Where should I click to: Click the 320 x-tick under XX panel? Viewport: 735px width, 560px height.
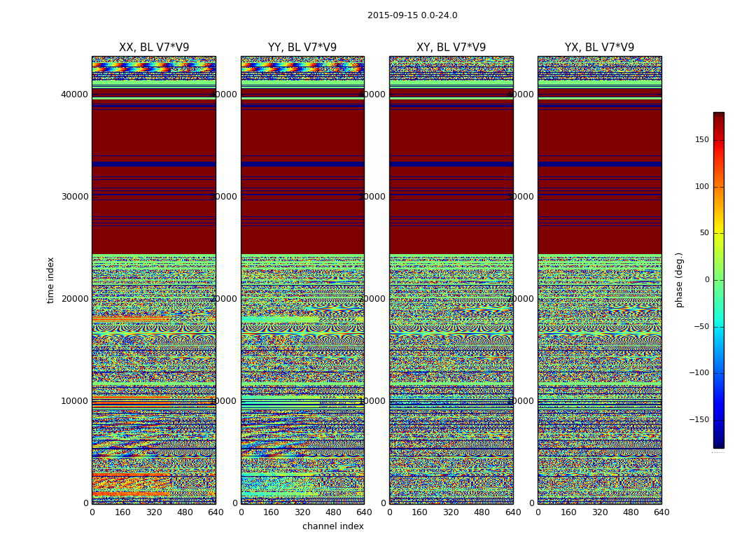154,512
